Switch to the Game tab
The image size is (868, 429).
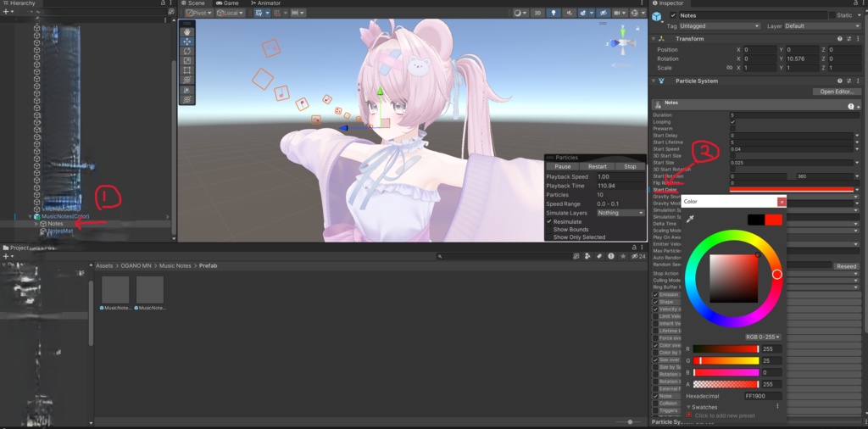(x=227, y=3)
